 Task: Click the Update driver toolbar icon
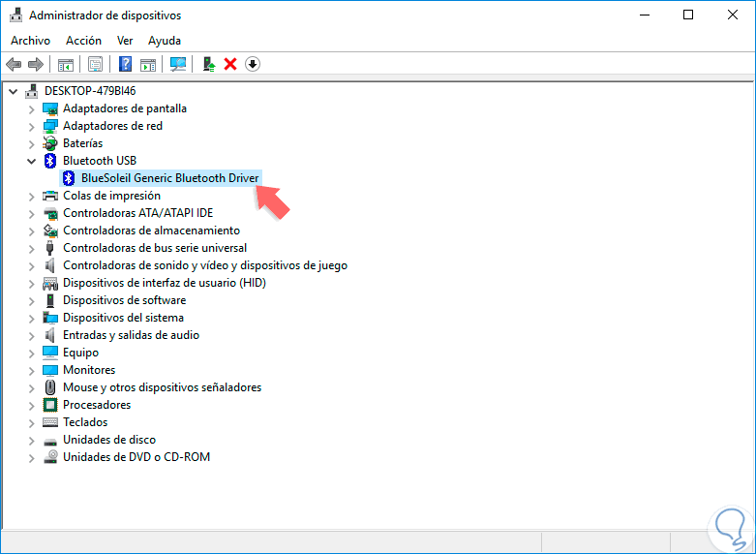[209, 64]
